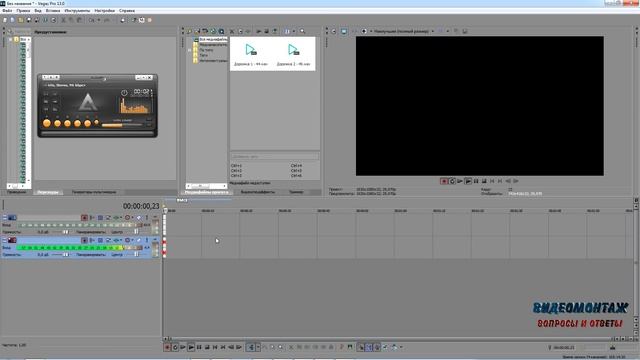The image size is (640, 360).
Task: Close the AIMP player window
Action: tap(150, 77)
